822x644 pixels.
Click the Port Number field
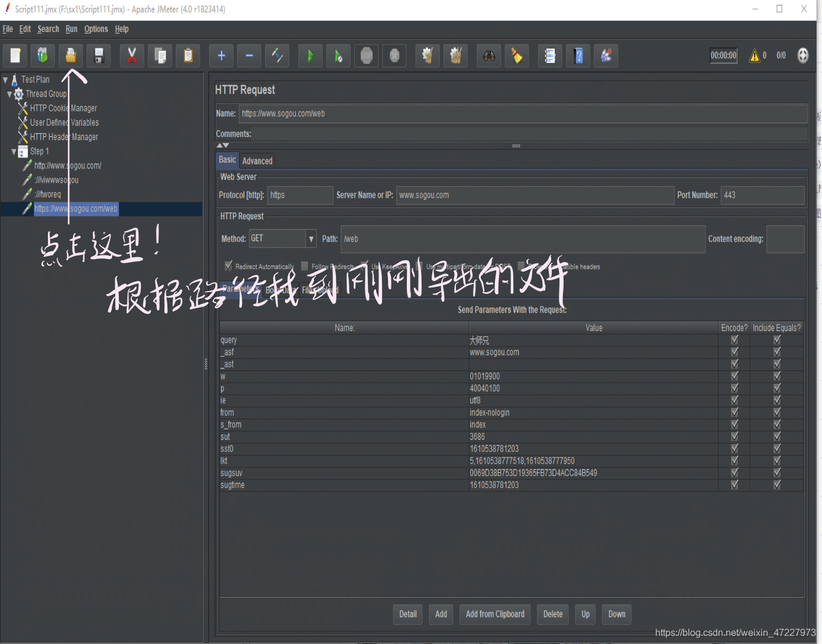tap(763, 195)
